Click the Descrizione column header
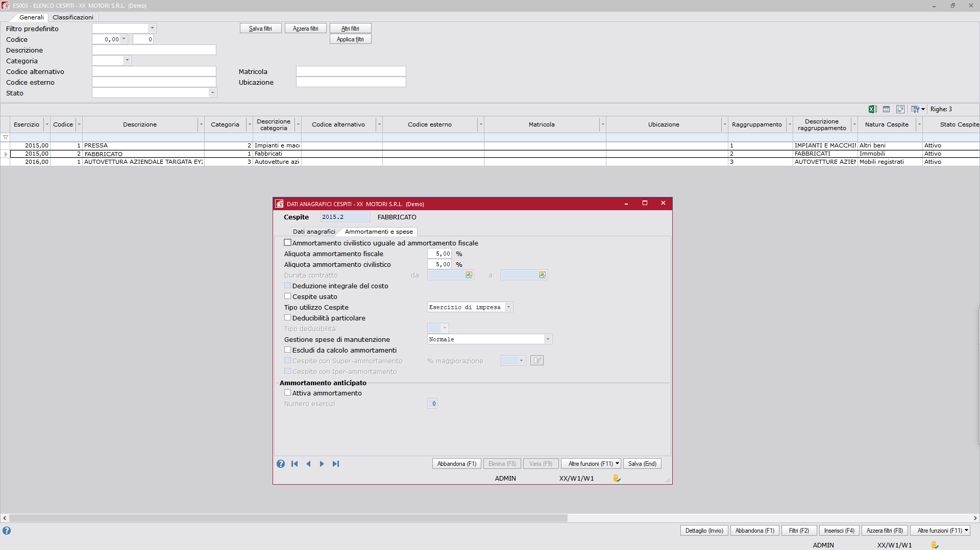 point(140,124)
